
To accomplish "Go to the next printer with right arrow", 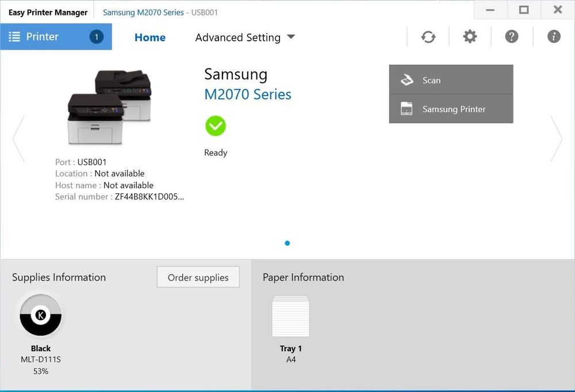I will click(x=556, y=139).
